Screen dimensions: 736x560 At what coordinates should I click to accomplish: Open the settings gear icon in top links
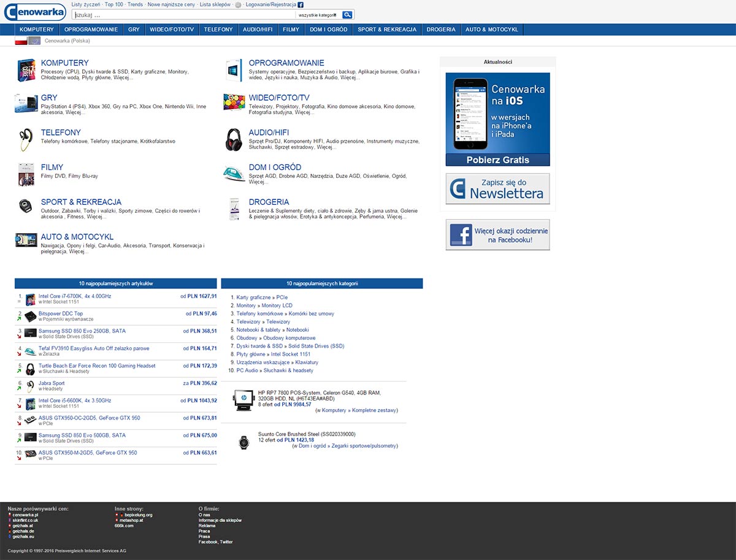(238, 5)
